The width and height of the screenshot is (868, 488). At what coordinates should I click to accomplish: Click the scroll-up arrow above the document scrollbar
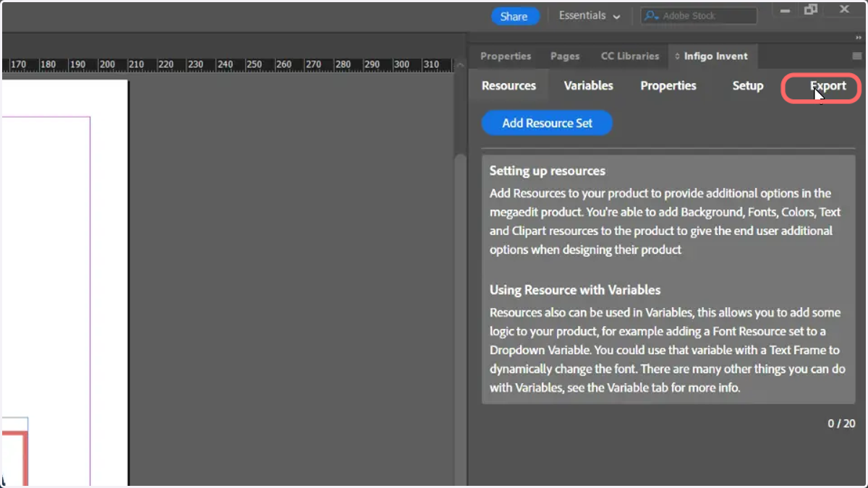[459, 65]
